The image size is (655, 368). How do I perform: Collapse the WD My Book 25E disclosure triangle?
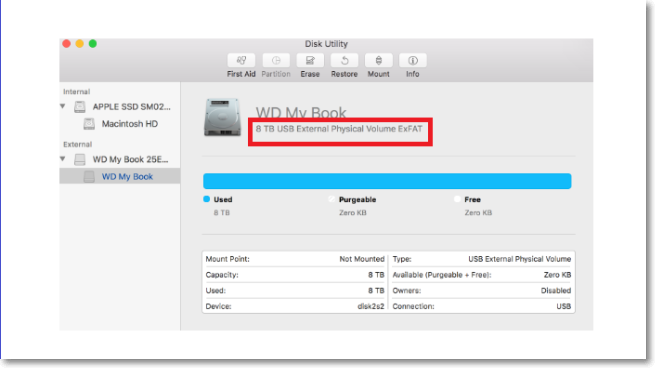pyautogui.click(x=63, y=159)
